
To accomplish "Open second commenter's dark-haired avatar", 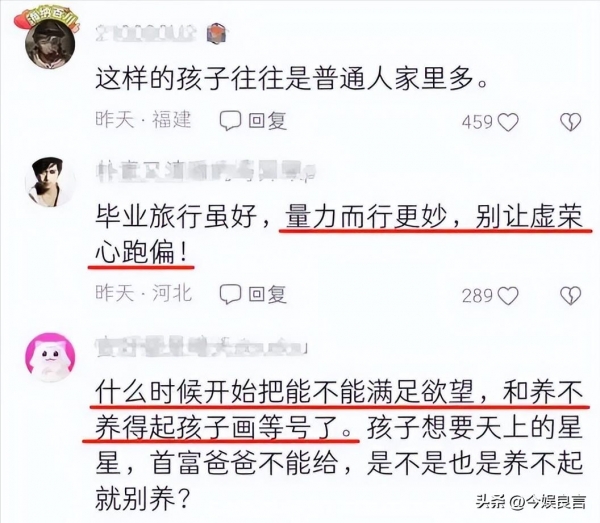I will pos(50,182).
